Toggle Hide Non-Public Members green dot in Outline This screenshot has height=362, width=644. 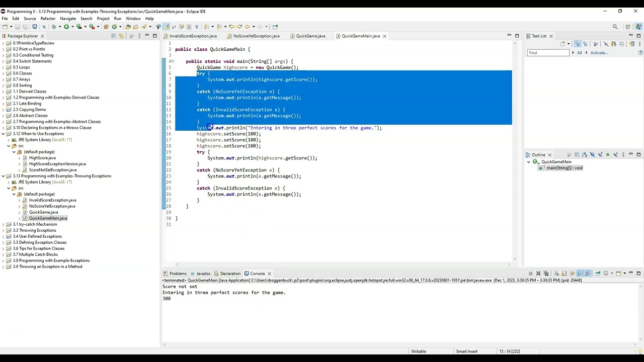point(608,154)
